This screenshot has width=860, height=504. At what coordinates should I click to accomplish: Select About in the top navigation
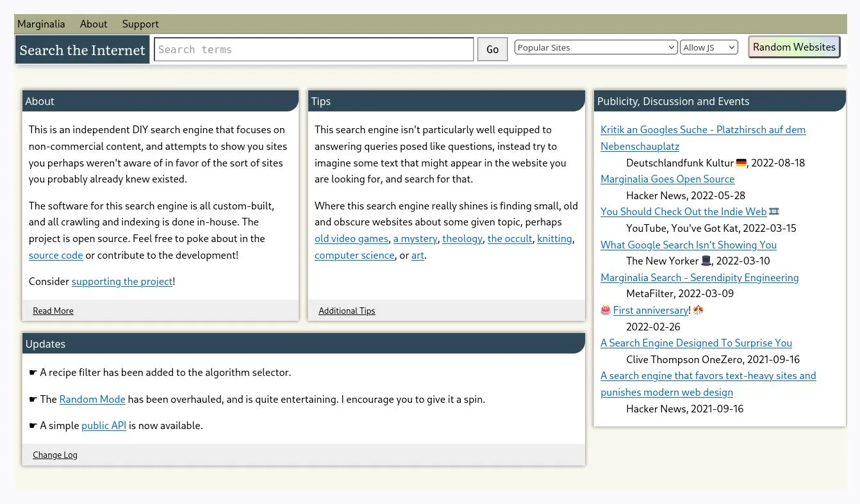click(94, 24)
